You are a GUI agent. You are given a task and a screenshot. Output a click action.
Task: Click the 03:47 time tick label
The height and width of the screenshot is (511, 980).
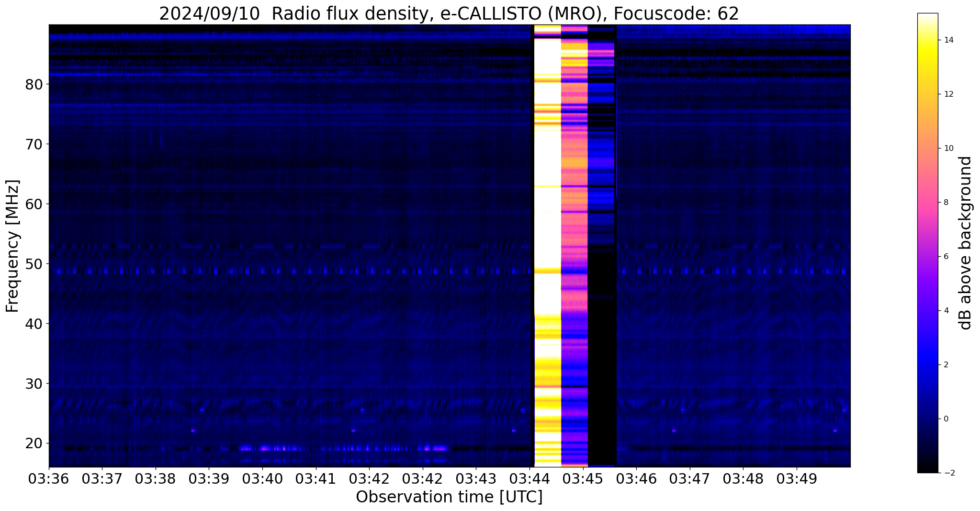690,478
